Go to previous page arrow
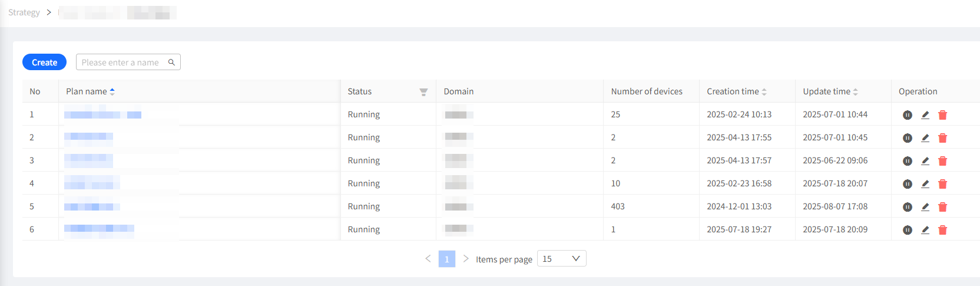 [428, 259]
